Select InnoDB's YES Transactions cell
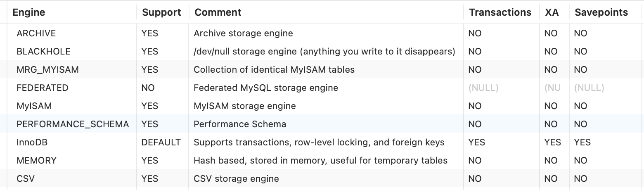 tap(476, 142)
